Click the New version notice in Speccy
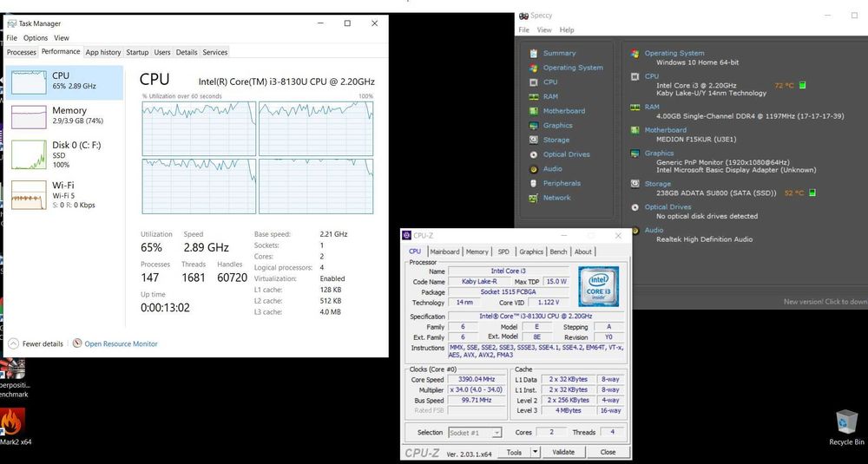This screenshot has width=868, height=464. pyautogui.click(x=825, y=302)
